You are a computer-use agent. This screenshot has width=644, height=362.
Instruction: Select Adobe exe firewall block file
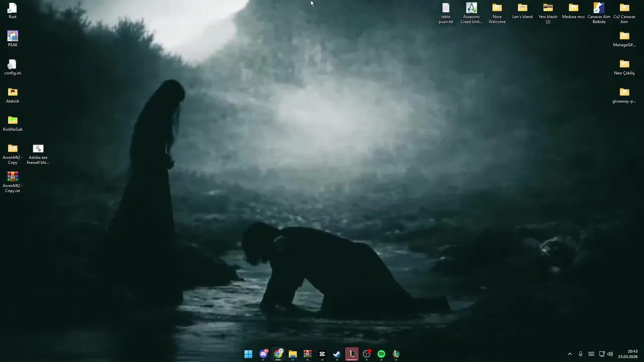click(x=38, y=154)
